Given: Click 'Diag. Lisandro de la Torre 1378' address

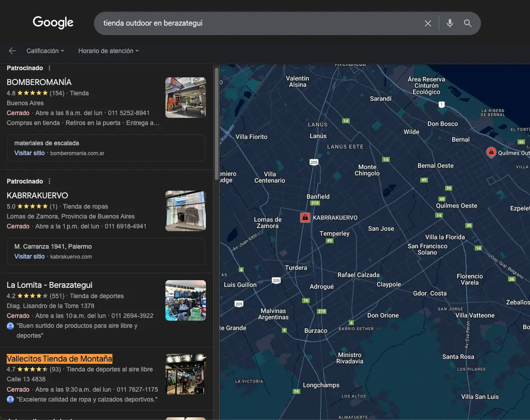Looking at the screenshot, I should 50,306.
